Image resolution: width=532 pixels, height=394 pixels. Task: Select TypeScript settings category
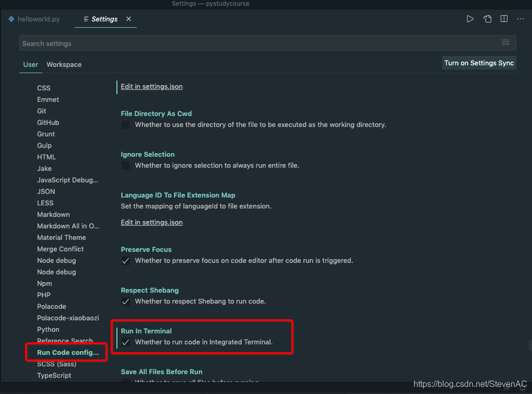point(54,376)
